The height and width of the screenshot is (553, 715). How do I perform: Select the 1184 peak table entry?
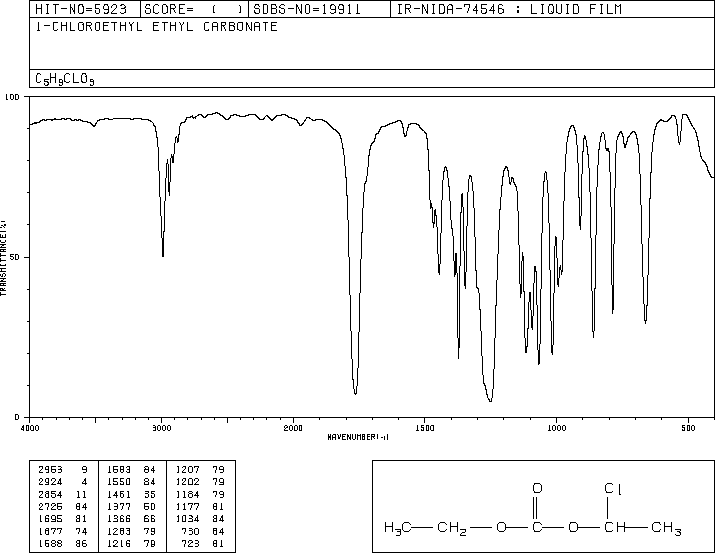tap(187, 494)
